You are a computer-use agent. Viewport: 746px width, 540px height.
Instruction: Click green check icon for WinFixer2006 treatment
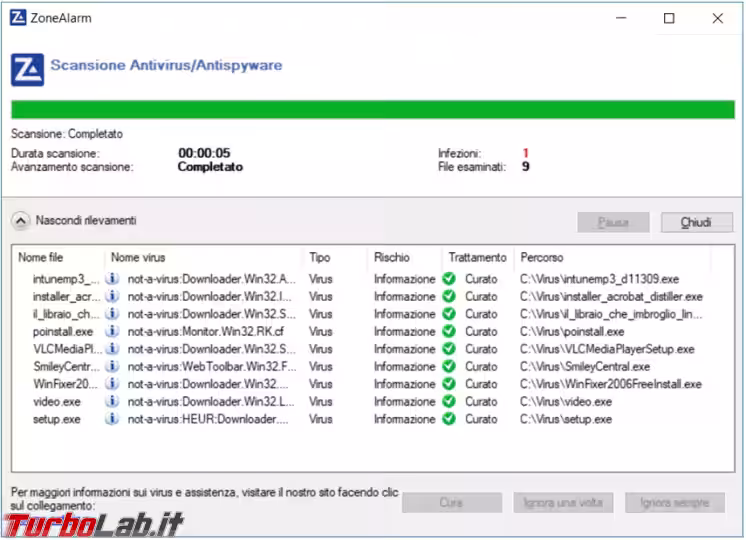[x=449, y=384]
